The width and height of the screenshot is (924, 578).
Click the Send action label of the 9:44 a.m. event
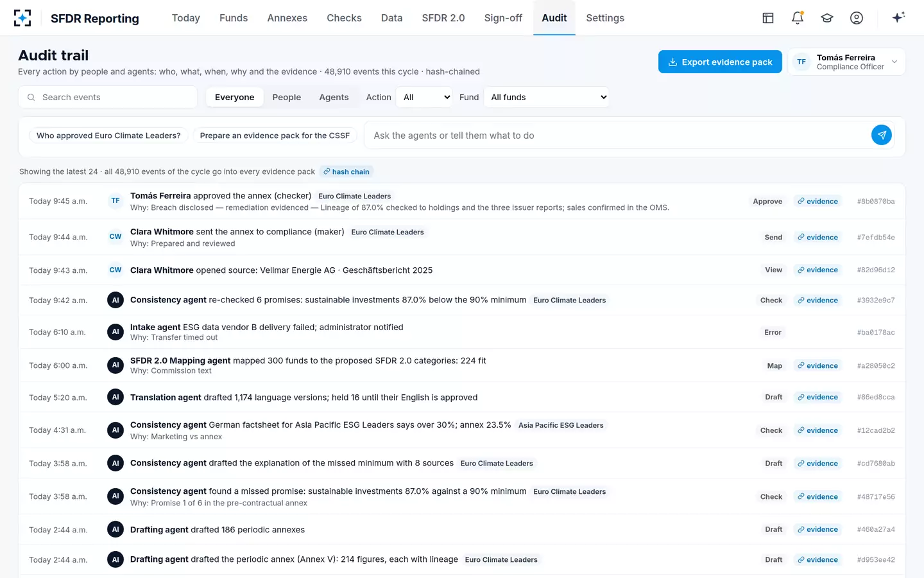click(773, 238)
